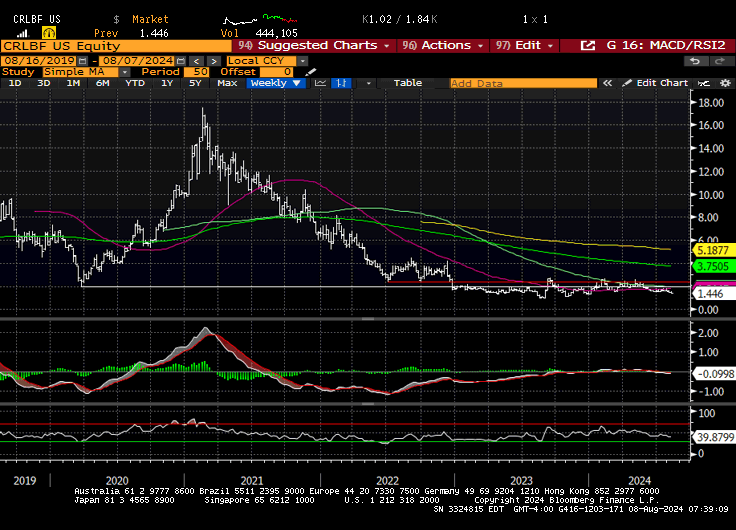Select the 1D range tab
Screen dimensions: 736x530
pyautogui.click(x=15, y=83)
